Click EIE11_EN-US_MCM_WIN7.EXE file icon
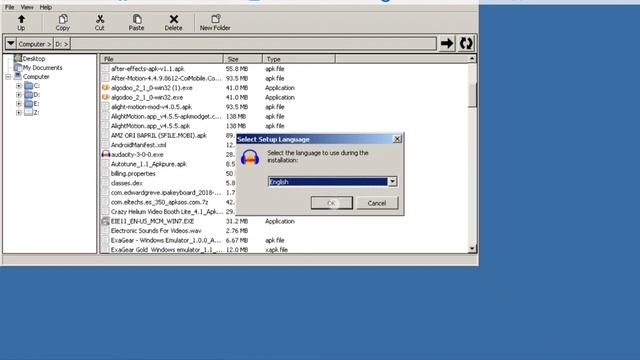 point(105,221)
